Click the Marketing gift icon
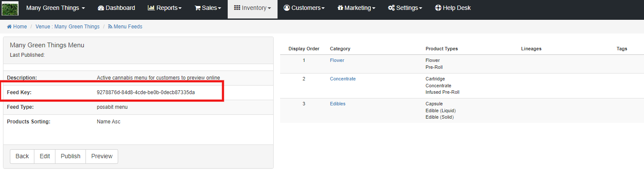 340,8
